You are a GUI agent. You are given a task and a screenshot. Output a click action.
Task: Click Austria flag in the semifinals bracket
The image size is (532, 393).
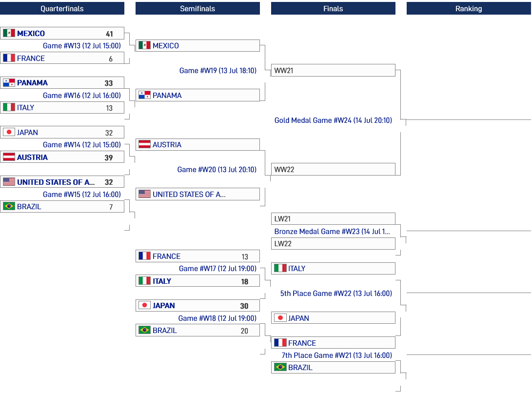click(x=144, y=145)
